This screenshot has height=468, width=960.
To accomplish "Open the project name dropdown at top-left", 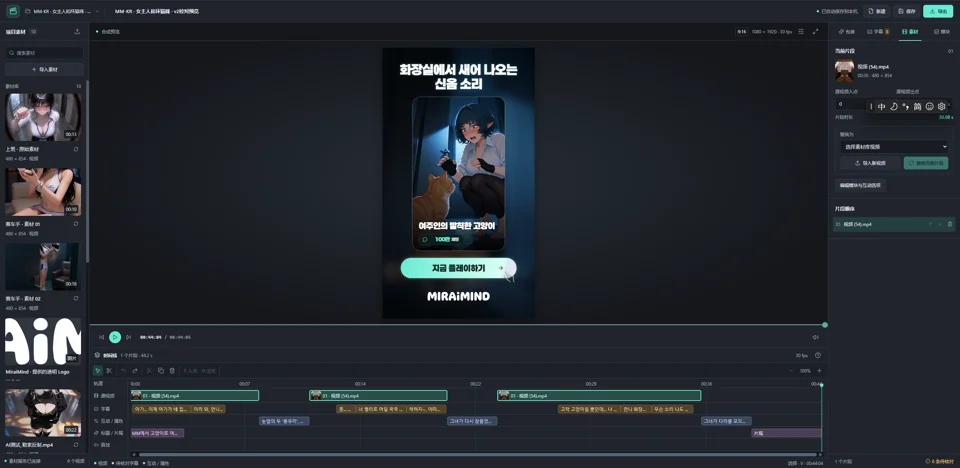I will pos(61,11).
